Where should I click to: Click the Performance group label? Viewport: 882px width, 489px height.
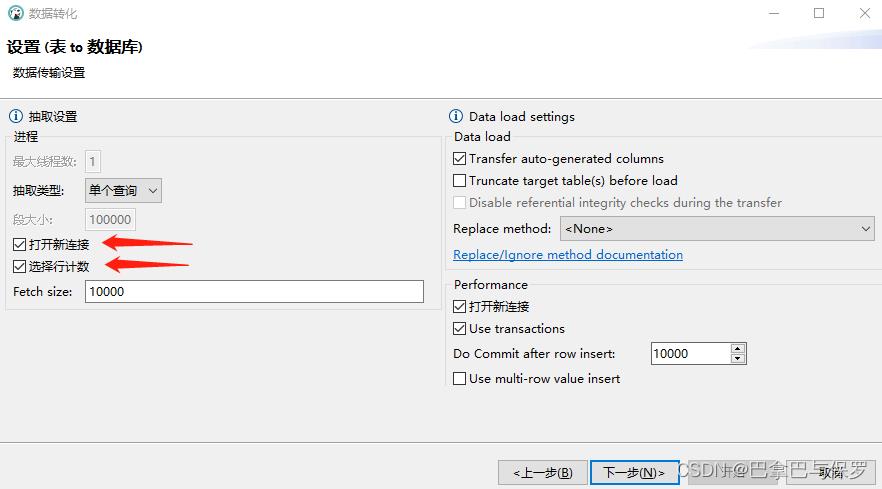pyautogui.click(x=491, y=285)
